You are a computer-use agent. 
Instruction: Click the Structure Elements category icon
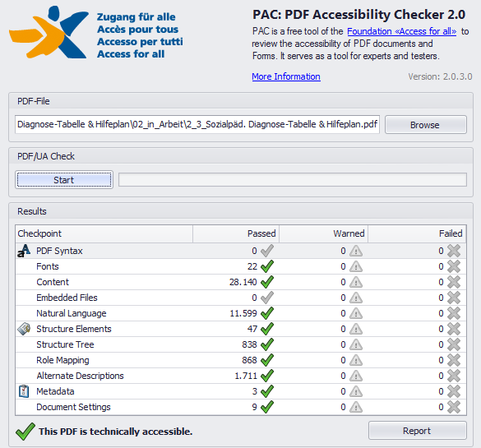24,329
